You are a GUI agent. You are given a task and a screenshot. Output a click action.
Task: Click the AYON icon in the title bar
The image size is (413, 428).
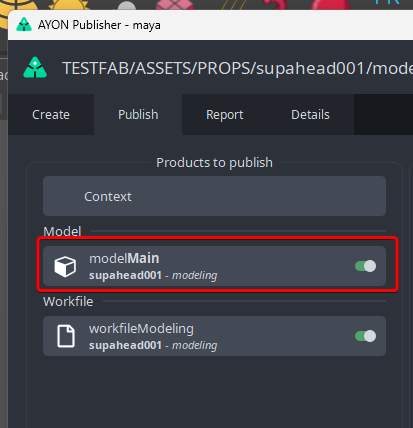coord(24,25)
